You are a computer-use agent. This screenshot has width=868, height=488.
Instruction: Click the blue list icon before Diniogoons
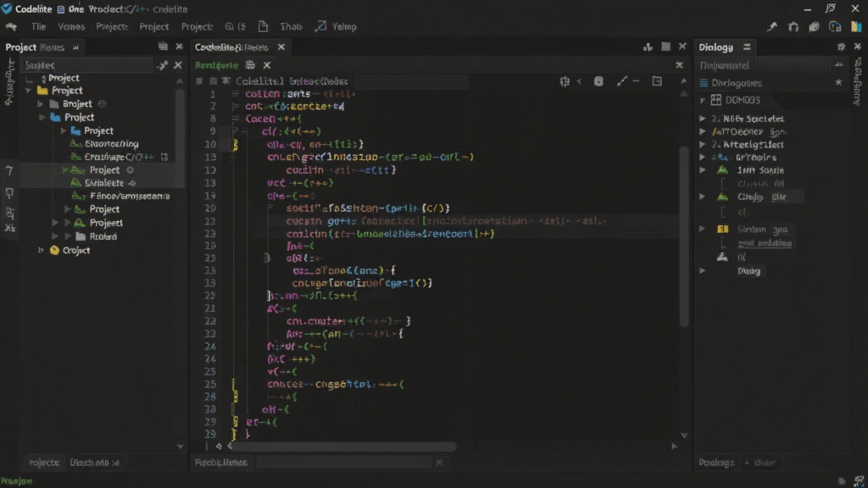click(x=704, y=83)
